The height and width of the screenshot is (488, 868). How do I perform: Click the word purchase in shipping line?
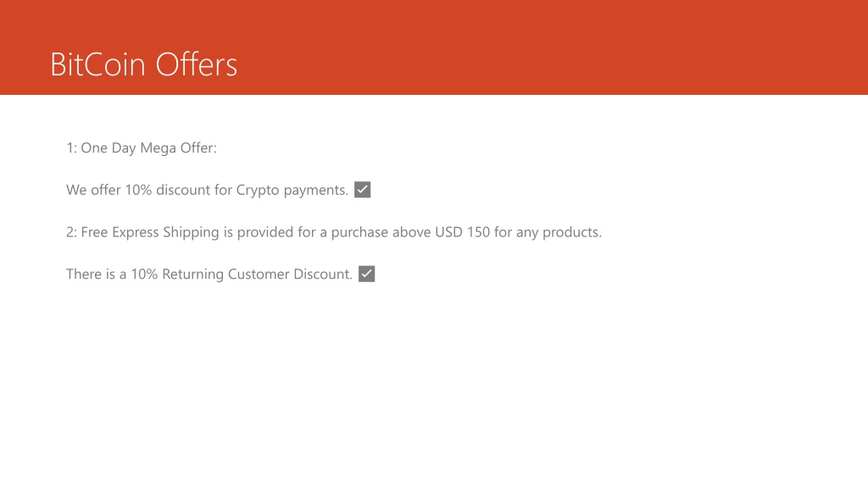359,232
